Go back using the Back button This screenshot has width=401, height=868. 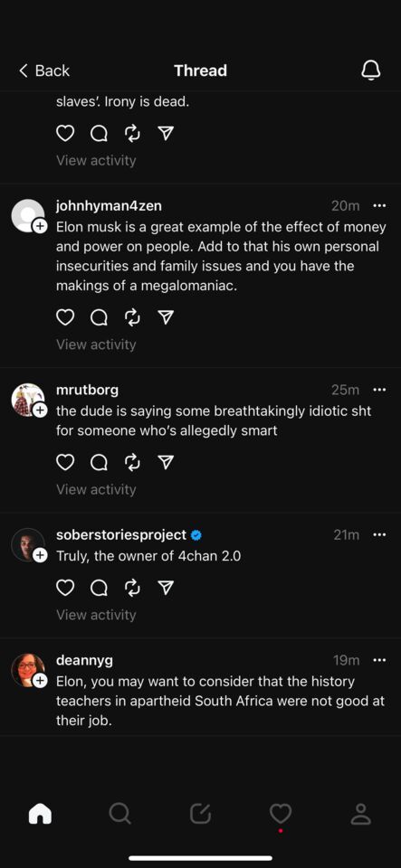[x=44, y=71]
